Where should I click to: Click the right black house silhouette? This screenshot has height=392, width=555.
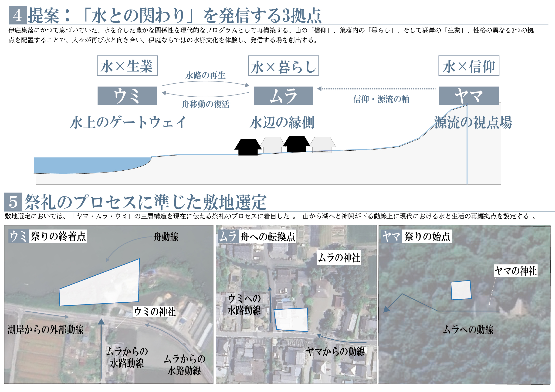[296, 144]
